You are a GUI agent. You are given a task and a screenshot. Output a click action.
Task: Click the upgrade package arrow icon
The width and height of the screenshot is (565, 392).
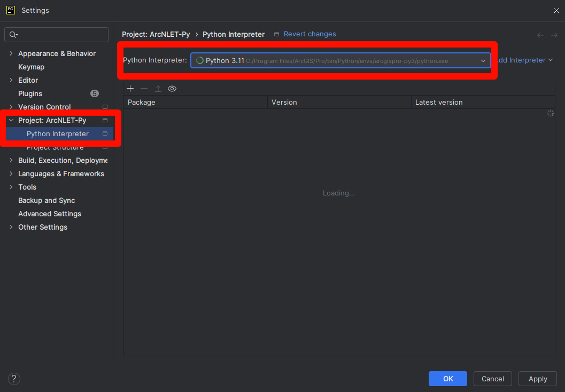[158, 89]
